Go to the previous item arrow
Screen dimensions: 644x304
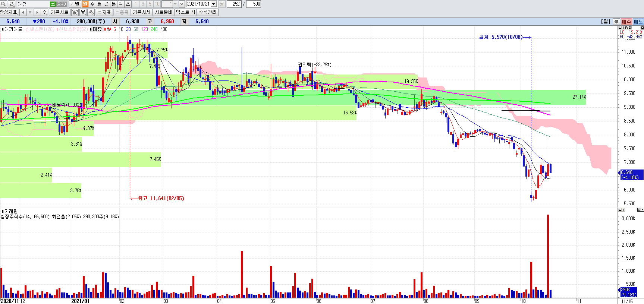pos(23,12)
